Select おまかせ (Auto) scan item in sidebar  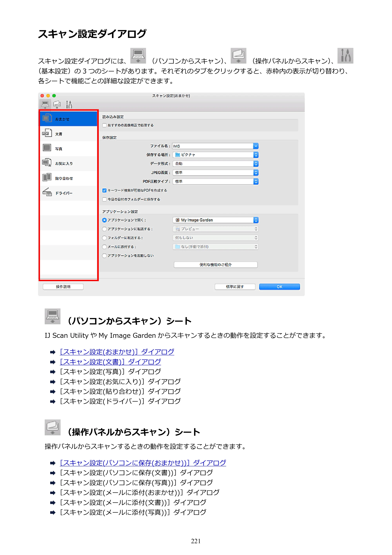click(x=69, y=119)
